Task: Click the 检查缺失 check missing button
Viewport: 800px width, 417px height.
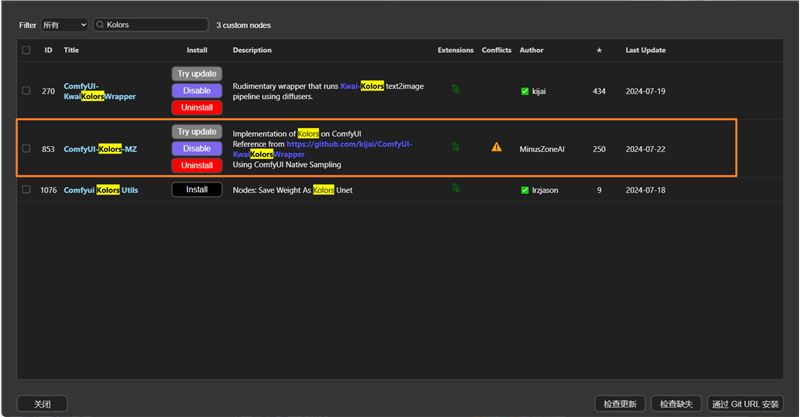Action: click(676, 404)
